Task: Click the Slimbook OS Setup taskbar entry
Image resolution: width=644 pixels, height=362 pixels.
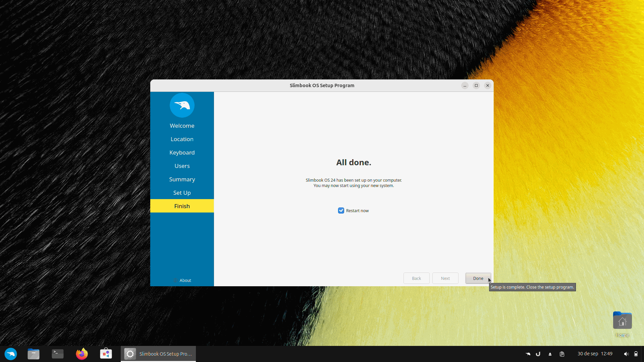Action: (x=158, y=354)
